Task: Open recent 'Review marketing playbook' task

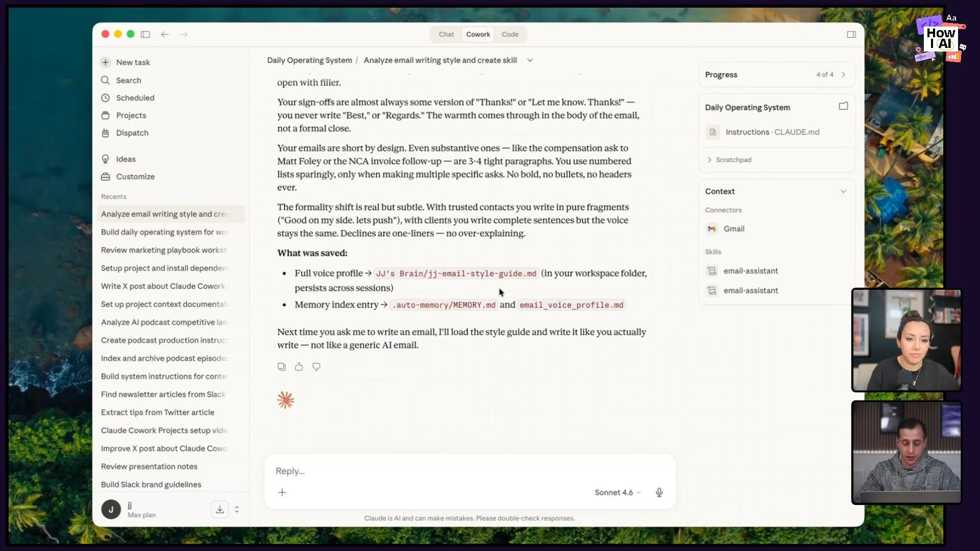Action: click(164, 250)
